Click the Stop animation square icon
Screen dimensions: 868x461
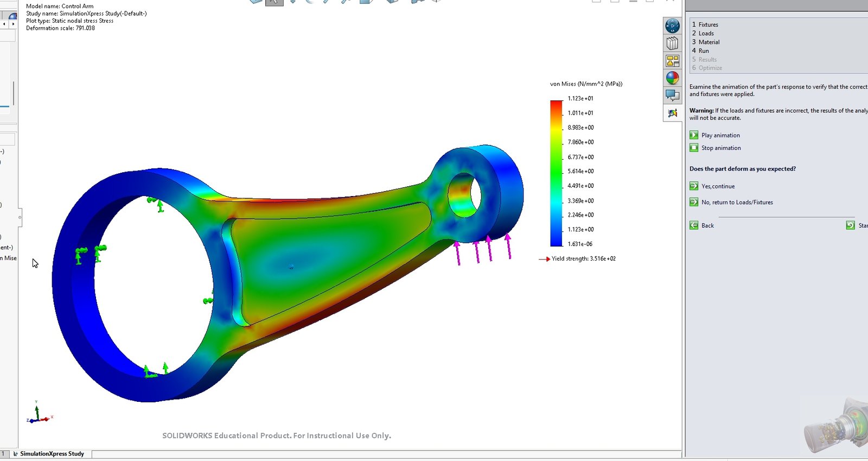point(694,148)
